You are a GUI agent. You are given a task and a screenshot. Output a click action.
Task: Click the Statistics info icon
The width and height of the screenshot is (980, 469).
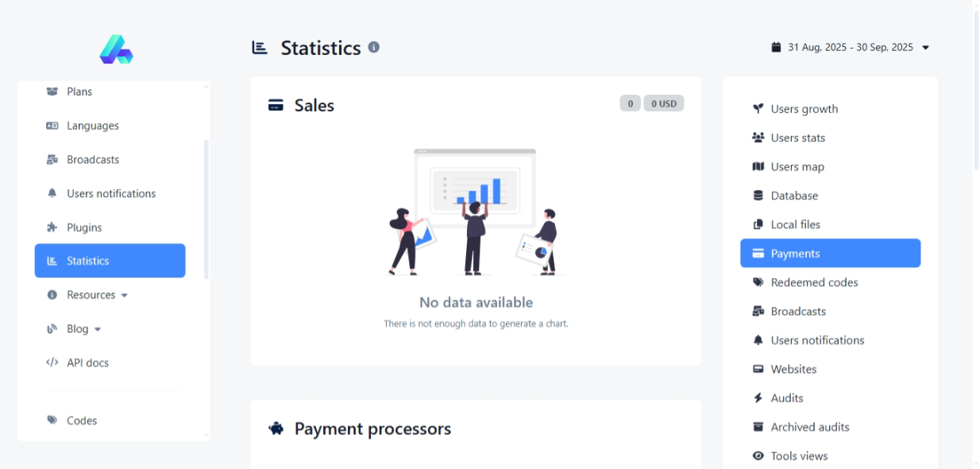point(374,47)
